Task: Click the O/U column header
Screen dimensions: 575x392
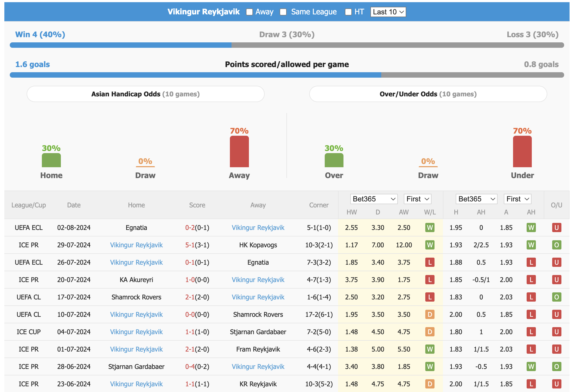Action: click(557, 205)
